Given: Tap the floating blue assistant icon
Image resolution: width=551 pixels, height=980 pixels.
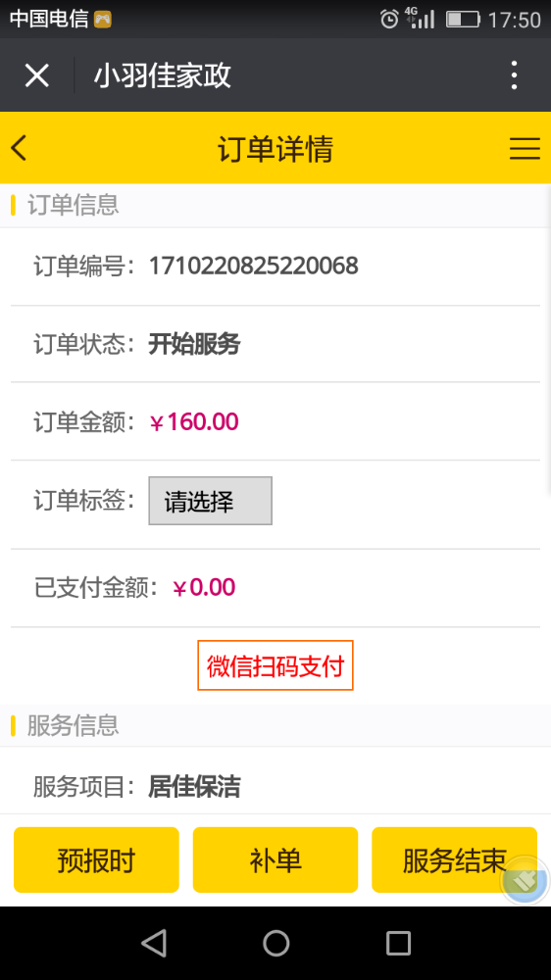Looking at the screenshot, I should pos(525,881).
